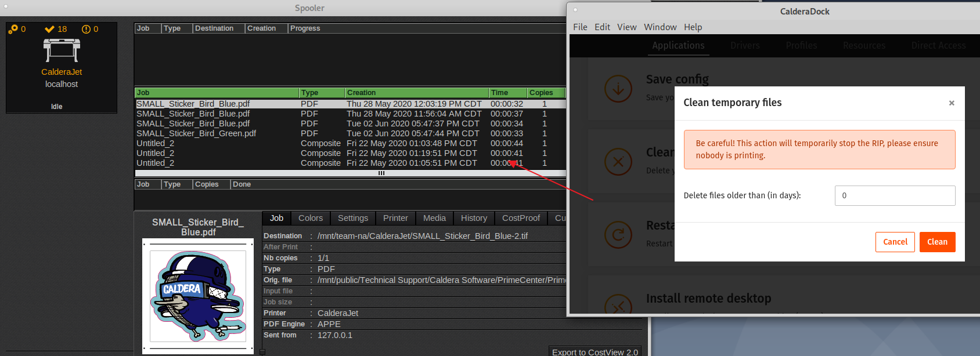Click the bird sticker preview thumbnail
Image resolution: width=980 pixels, height=356 pixels.
tap(198, 296)
